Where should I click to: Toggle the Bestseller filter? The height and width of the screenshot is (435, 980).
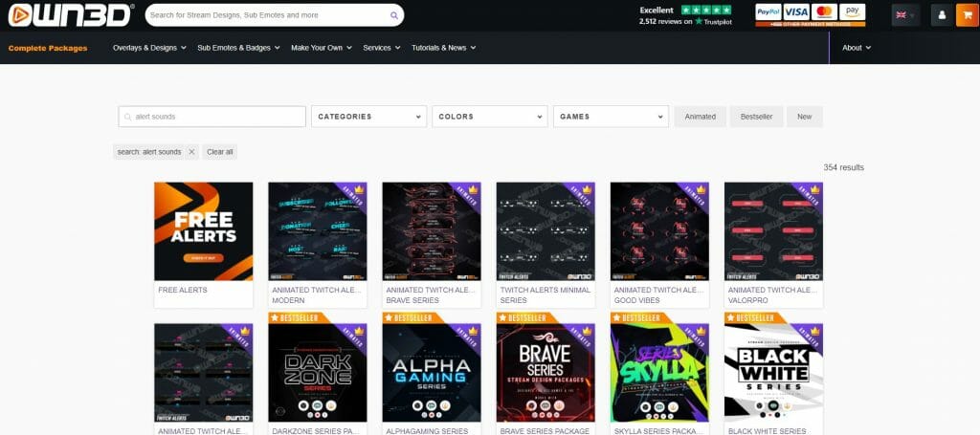pos(756,117)
